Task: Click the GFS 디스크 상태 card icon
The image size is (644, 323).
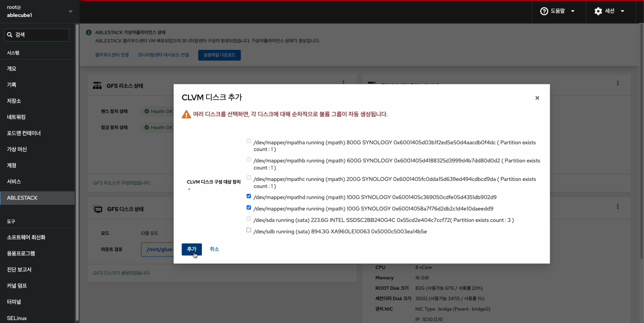Action: click(x=98, y=209)
